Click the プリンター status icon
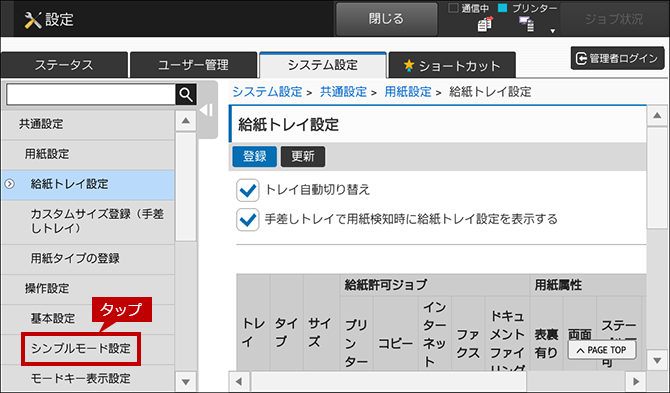The height and width of the screenshot is (393, 670). pos(526,24)
